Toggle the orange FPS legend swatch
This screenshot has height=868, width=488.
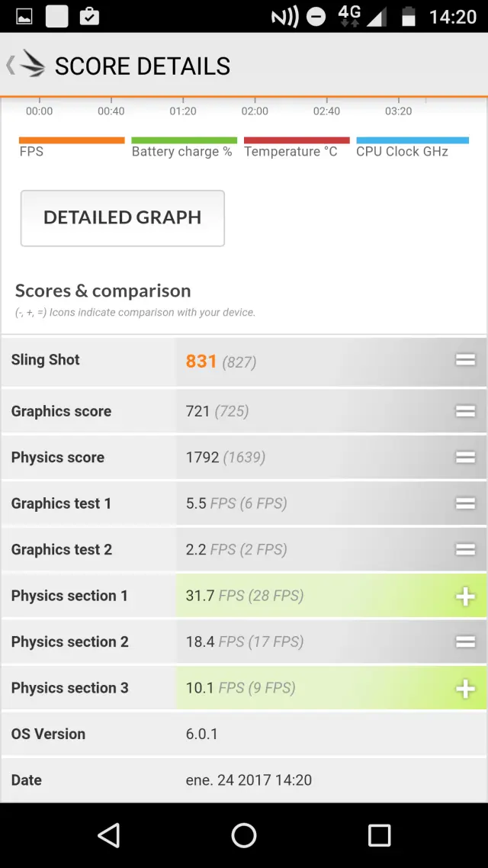pyautogui.click(x=72, y=141)
